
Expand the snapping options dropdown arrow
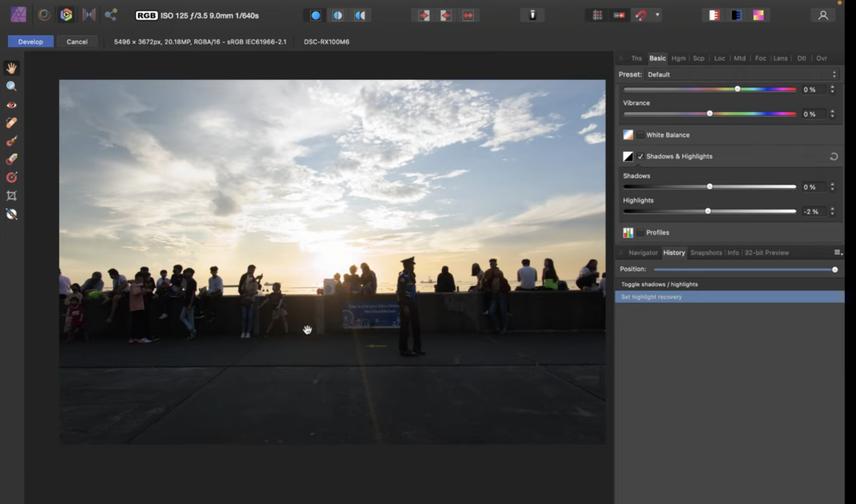click(x=657, y=15)
